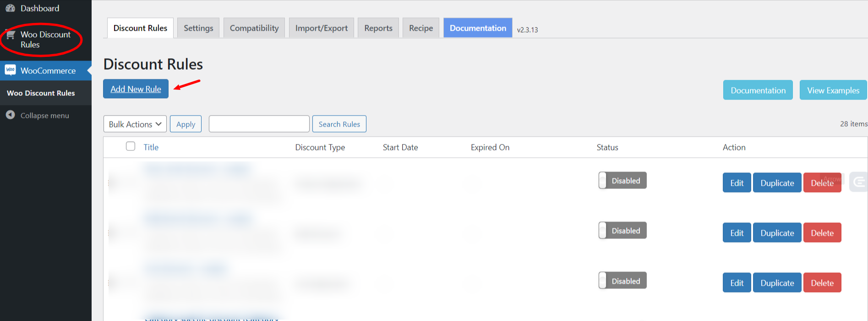Screen dimensions: 868x321
Task: Edit the second discount rule
Action: pos(737,232)
